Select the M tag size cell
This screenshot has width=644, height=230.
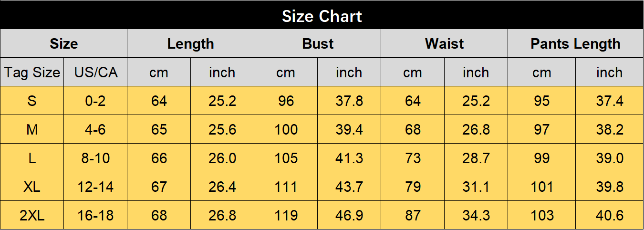(x=32, y=130)
